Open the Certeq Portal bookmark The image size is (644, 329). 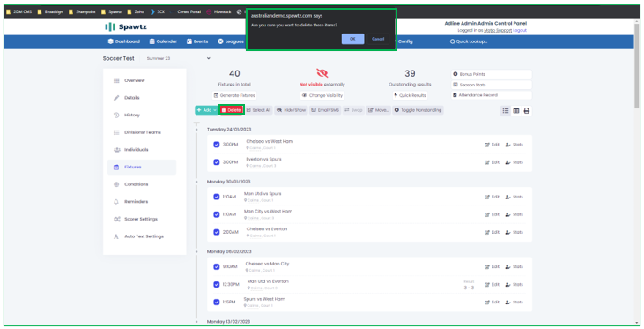(x=186, y=11)
